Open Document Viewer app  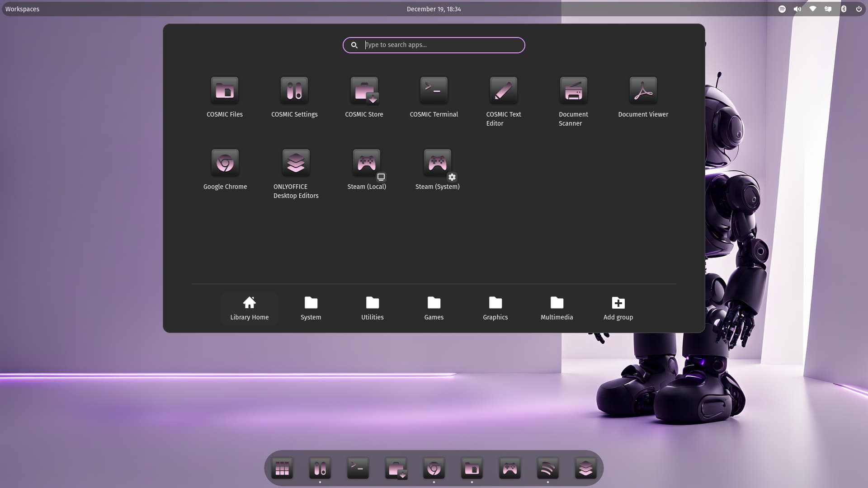643,97
